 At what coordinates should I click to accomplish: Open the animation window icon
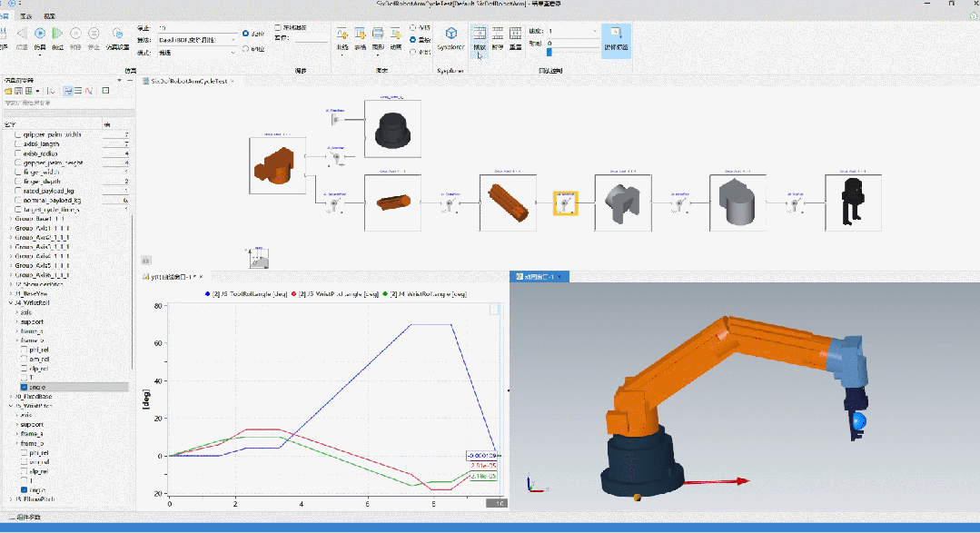click(x=396, y=33)
